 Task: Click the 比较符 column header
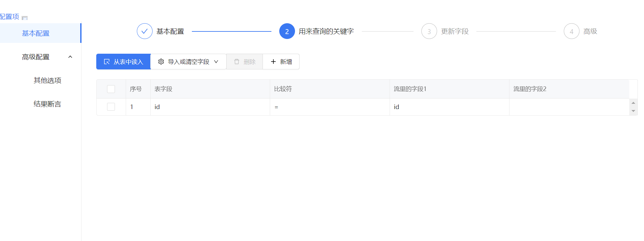(330, 89)
